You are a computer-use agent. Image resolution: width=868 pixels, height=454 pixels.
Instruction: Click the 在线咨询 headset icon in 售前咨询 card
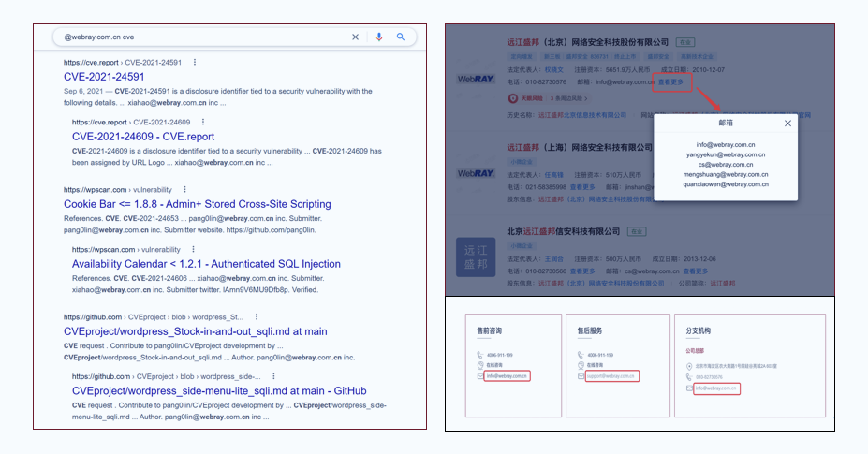[480, 365]
